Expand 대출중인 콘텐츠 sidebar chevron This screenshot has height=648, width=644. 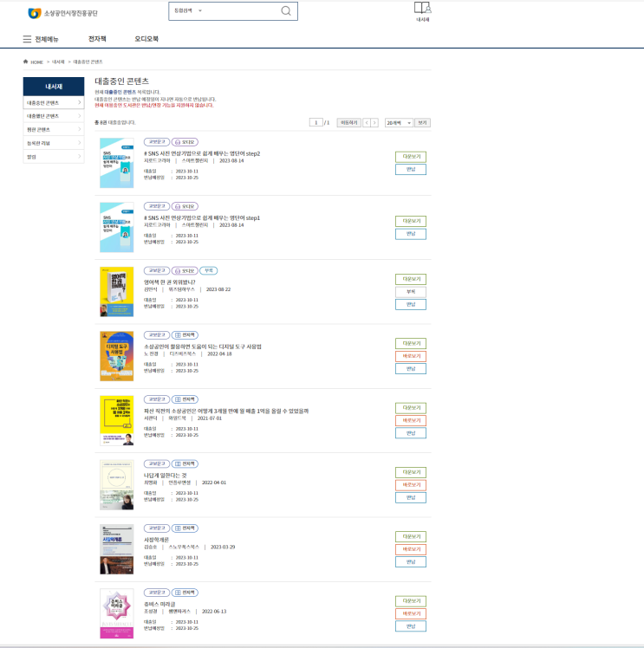(x=80, y=102)
